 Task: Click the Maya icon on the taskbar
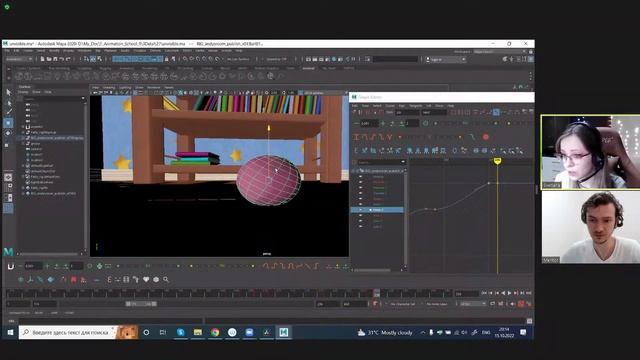pyautogui.click(x=284, y=332)
